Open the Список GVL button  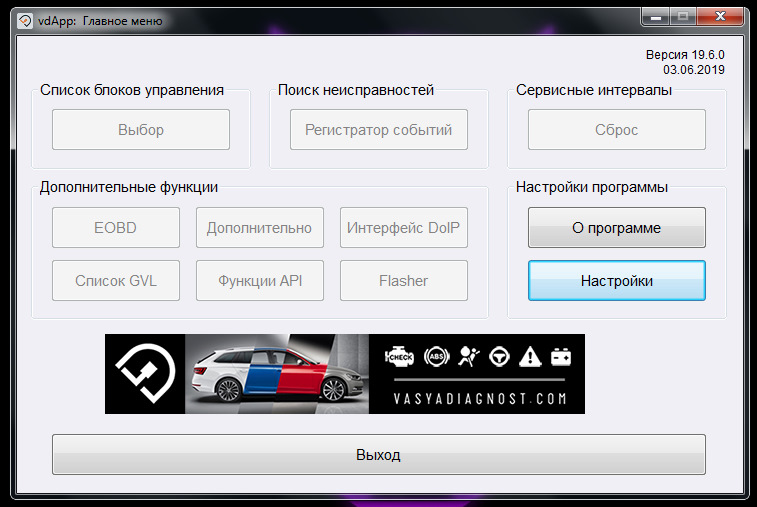[x=116, y=281]
